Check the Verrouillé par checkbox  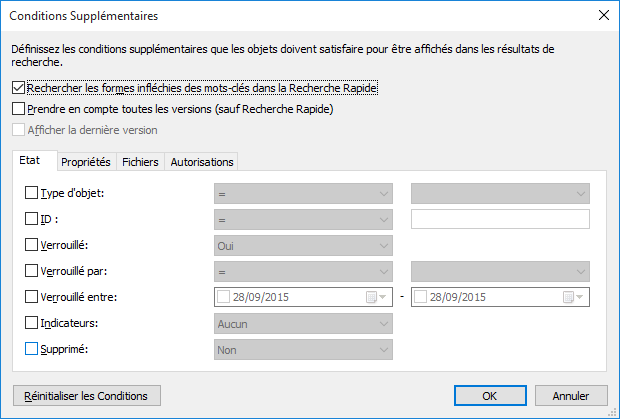click(32, 271)
